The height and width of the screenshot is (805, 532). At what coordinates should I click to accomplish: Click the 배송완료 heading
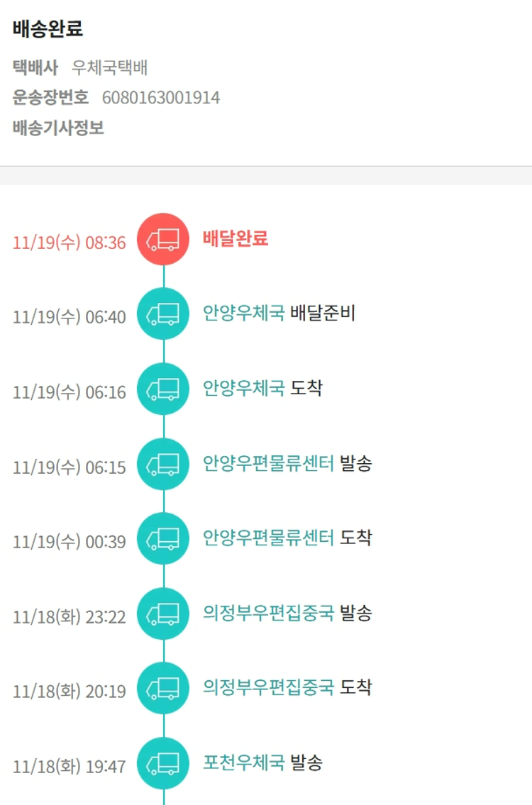point(48,29)
